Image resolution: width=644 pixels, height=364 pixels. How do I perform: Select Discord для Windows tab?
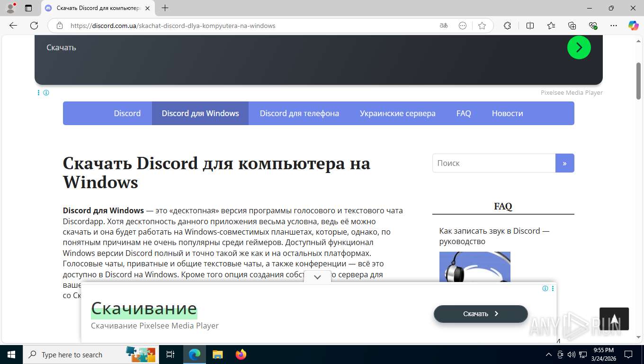tap(200, 113)
